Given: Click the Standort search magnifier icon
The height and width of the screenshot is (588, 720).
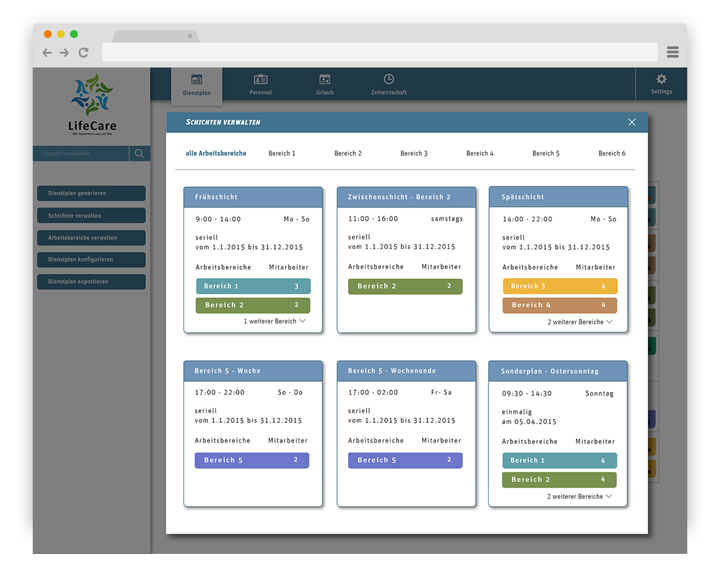Looking at the screenshot, I should (x=139, y=154).
